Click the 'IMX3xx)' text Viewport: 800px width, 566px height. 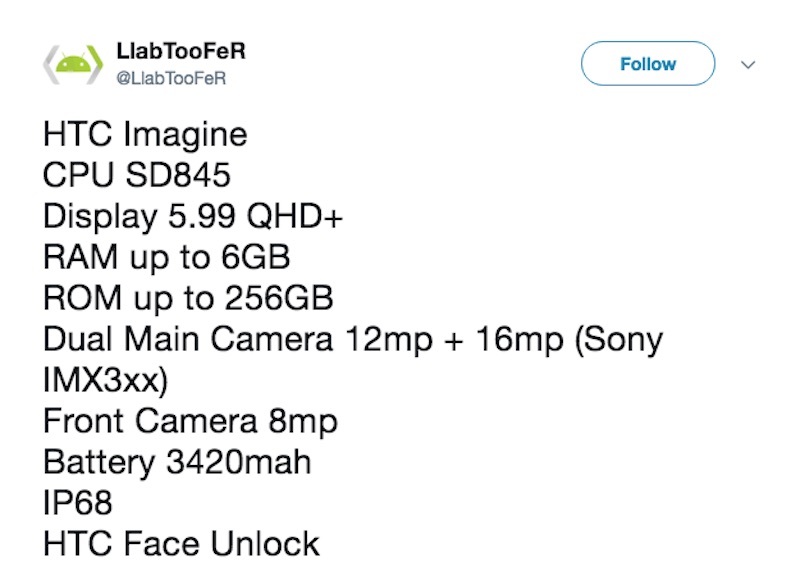pyautogui.click(x=105, y=380)
